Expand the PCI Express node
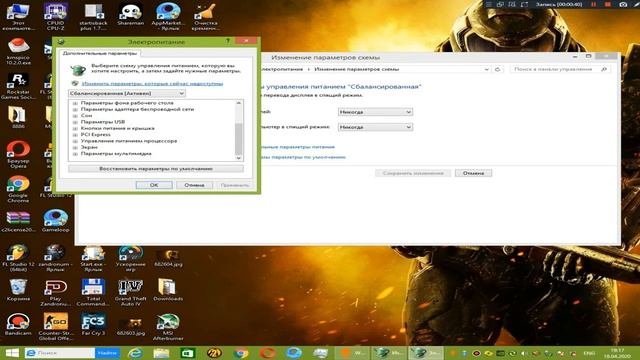The height and width of the screenshot is (360, 640). pos(75,135)
